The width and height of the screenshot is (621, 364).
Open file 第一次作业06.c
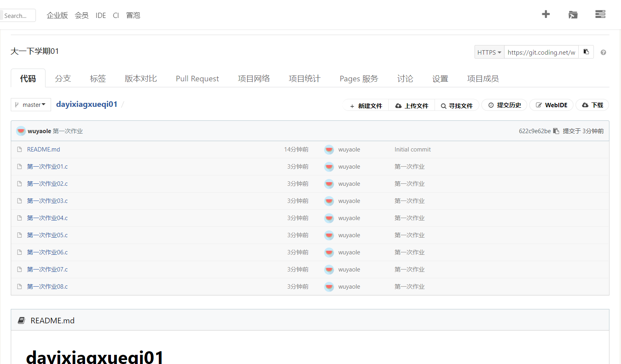coord(47,252)
